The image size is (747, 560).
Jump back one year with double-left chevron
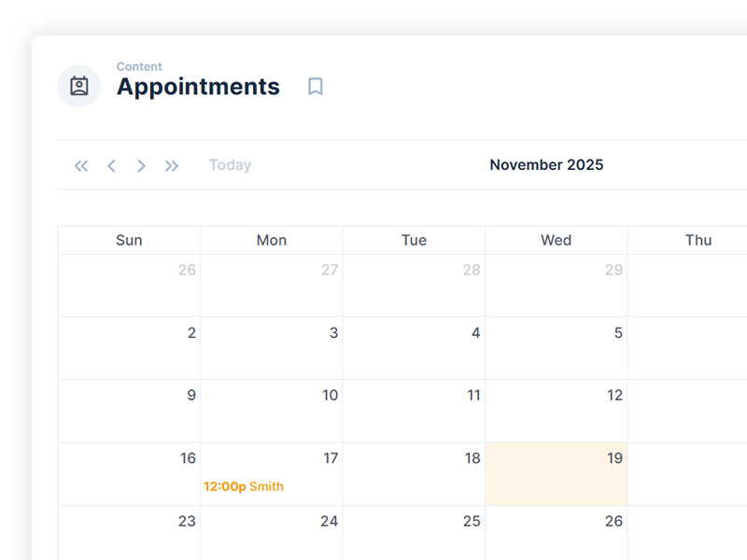[x=81, y=165]
